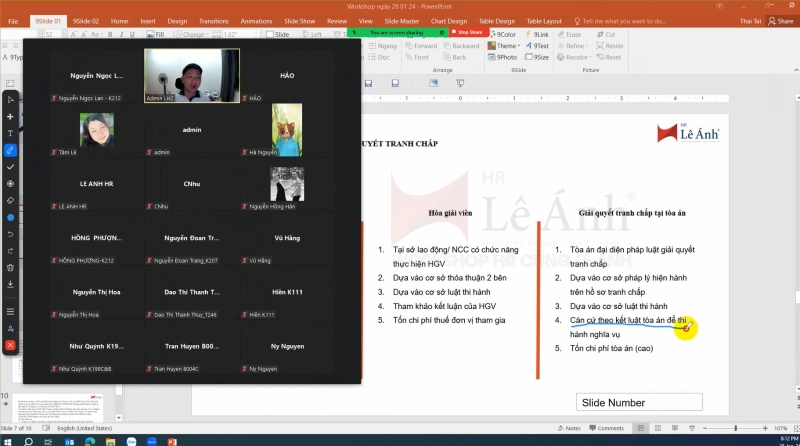Viewport: 800px width, 446px height.
Task: Open the blue annotation color picker
Action: coord(11,217)
